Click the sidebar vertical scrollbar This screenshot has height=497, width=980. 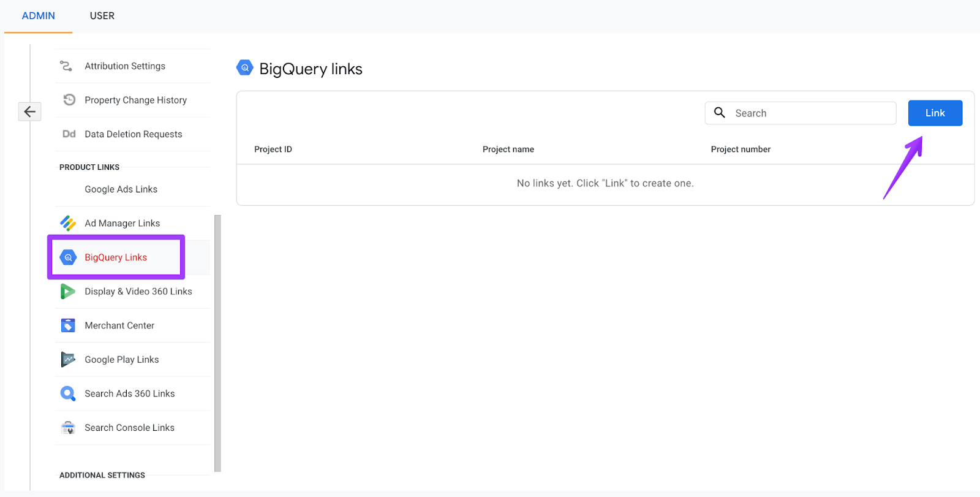click(x=217, y=343)
